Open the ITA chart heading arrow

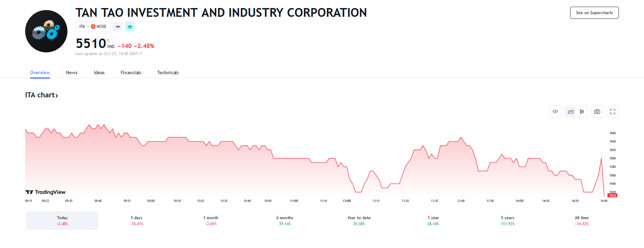(x=42, y=95)
